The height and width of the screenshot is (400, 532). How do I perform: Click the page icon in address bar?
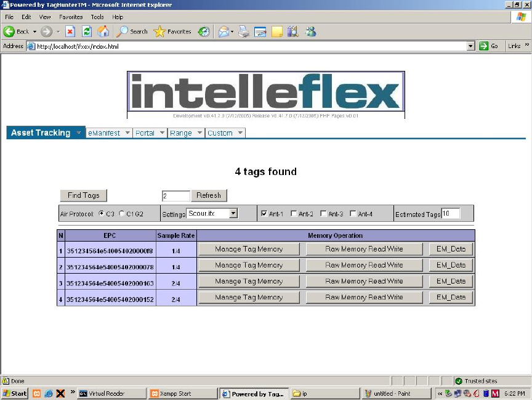tap(31, 46)
